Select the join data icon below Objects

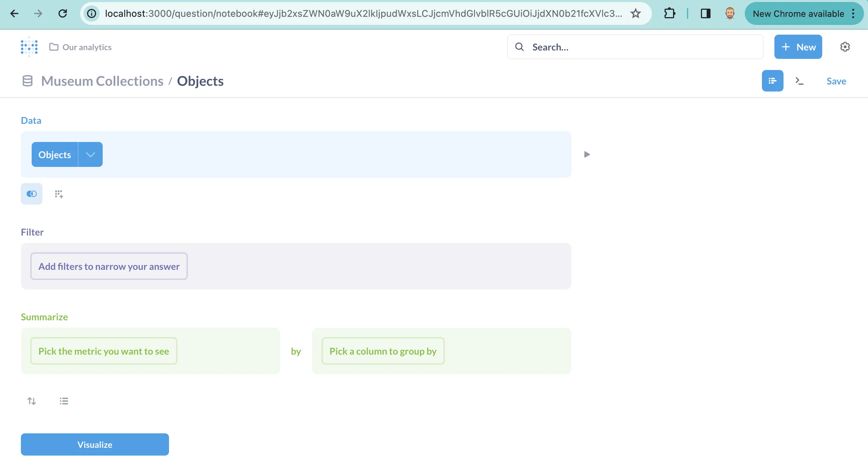[x=31, y=193]
